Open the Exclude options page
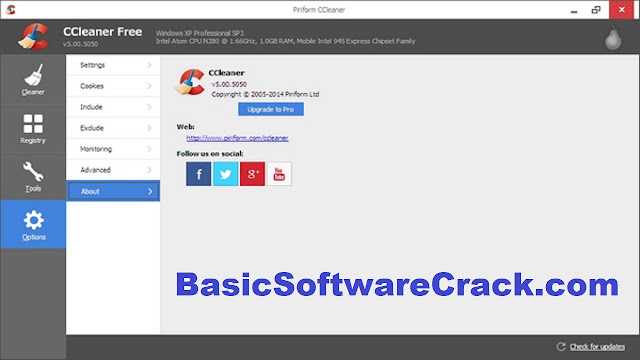The width and height of the screenshot is (640, 360). coord(113,128)
